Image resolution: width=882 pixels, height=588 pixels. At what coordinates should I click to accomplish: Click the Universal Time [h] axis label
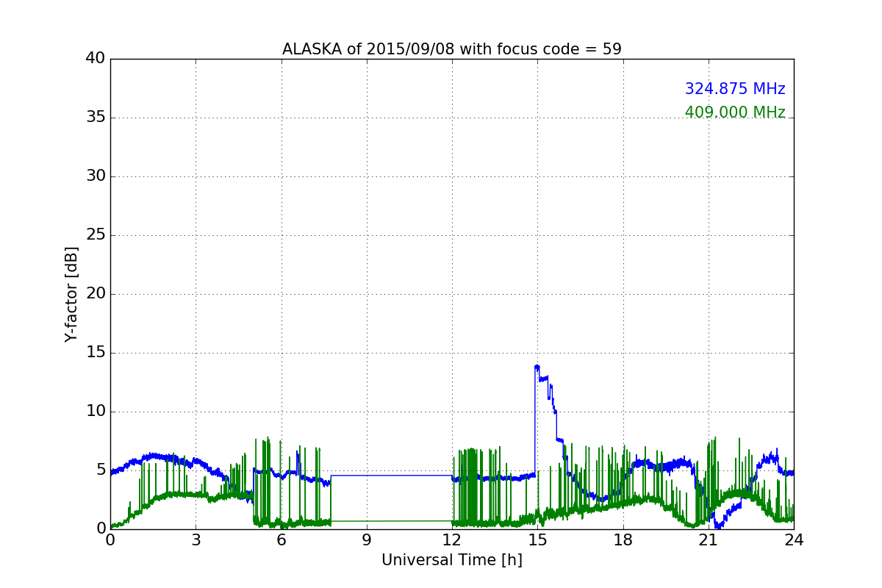pyautogui.click(x=452, y=560)
